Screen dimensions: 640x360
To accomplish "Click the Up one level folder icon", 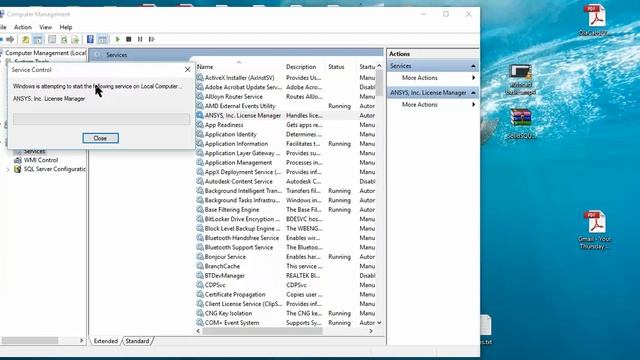I will pyautogui.click(x=25, y=39).
